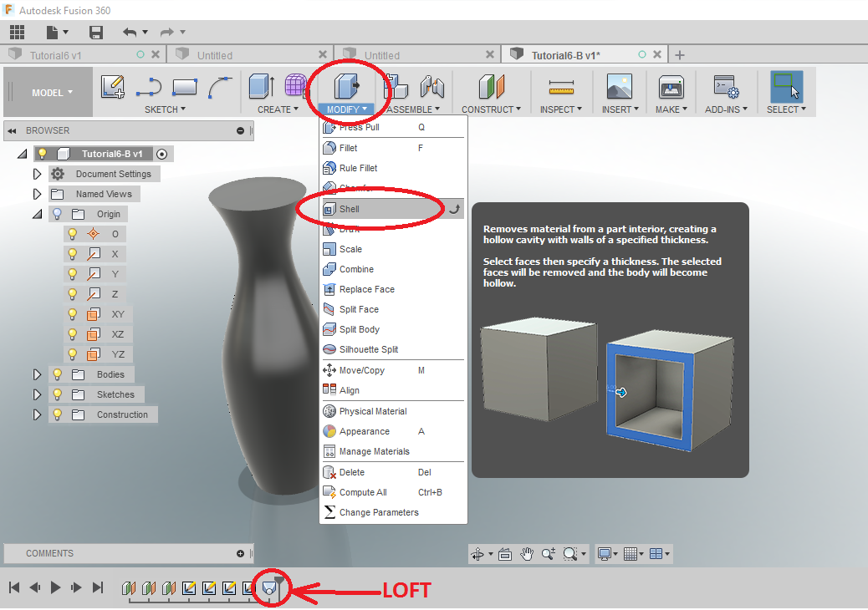The image size is (868, 610).
Task: Open the MODEL workspace dropdown
Action: 52,93
